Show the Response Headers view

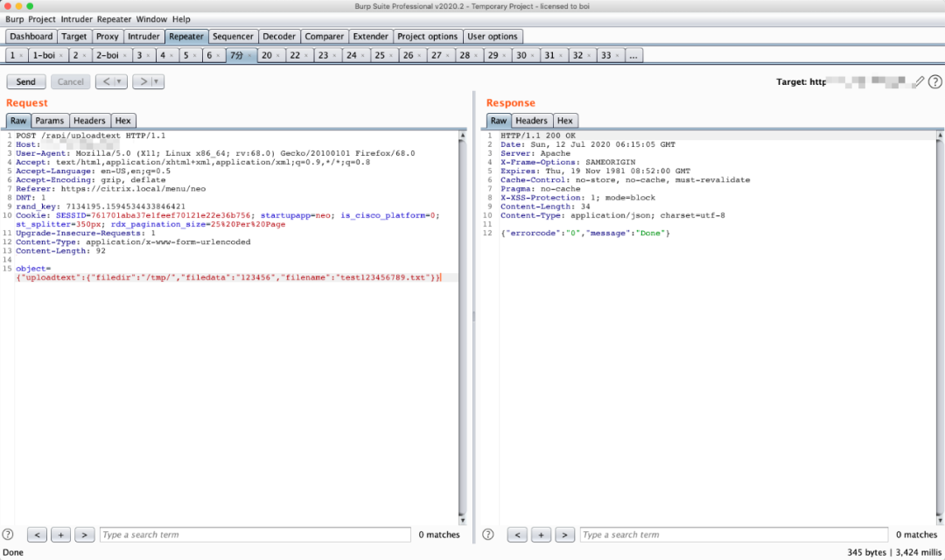(x=531, y=121)
